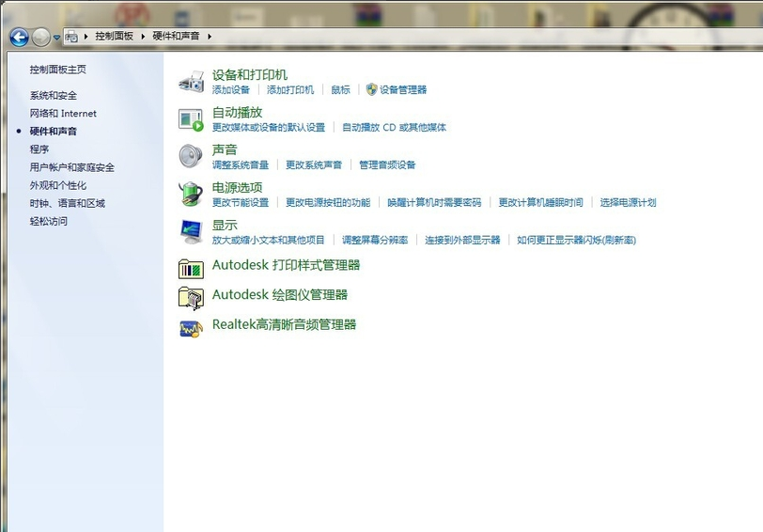The image size is (763, 532).
Task: Click the AutoPlay icon
Action: [191, 119]
